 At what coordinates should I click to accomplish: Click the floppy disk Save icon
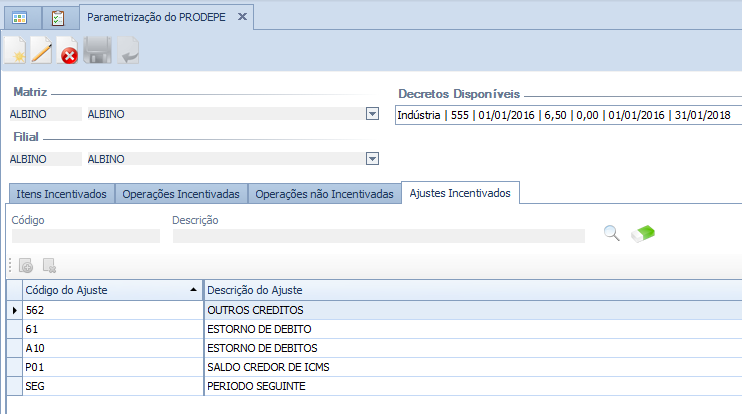pyautogui.click(x=97, y=50)
